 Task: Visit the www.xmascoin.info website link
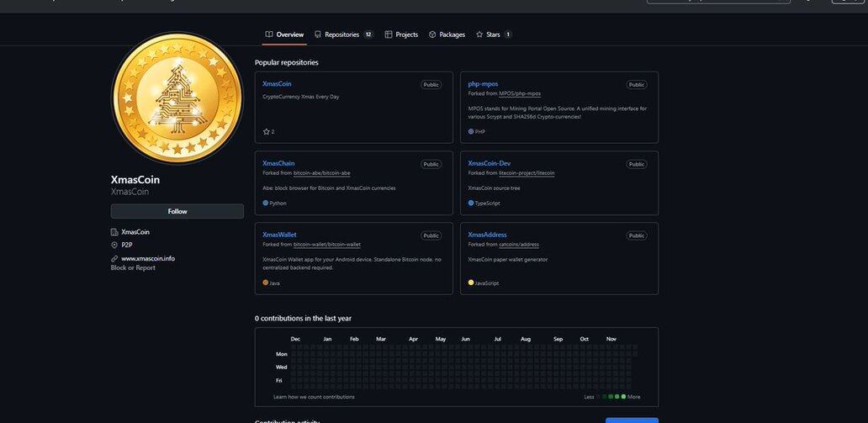coord(148,258)
